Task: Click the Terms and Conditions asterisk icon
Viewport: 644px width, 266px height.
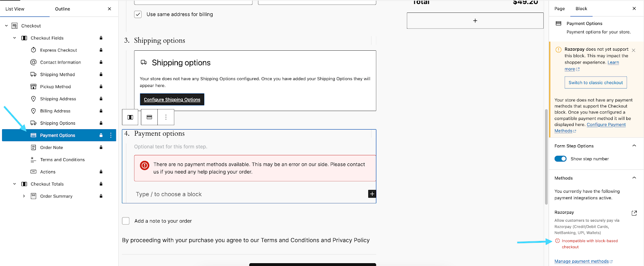Action: click(33, 159)
